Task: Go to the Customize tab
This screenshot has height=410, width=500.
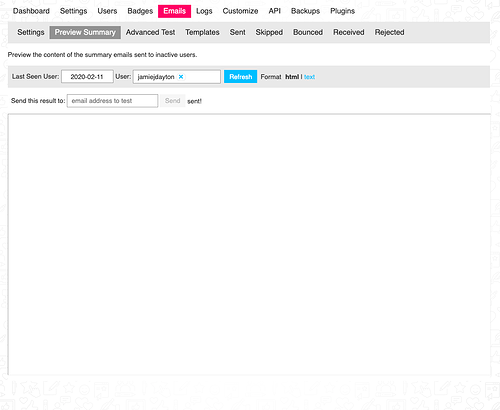Action: [240, 11]
